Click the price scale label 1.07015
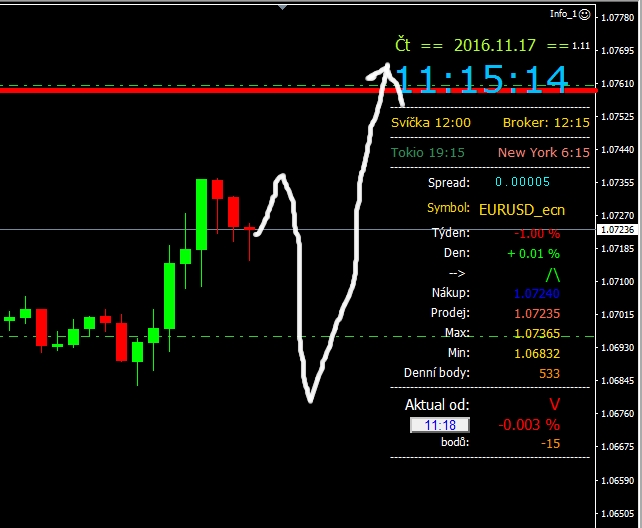 point(617,314)
